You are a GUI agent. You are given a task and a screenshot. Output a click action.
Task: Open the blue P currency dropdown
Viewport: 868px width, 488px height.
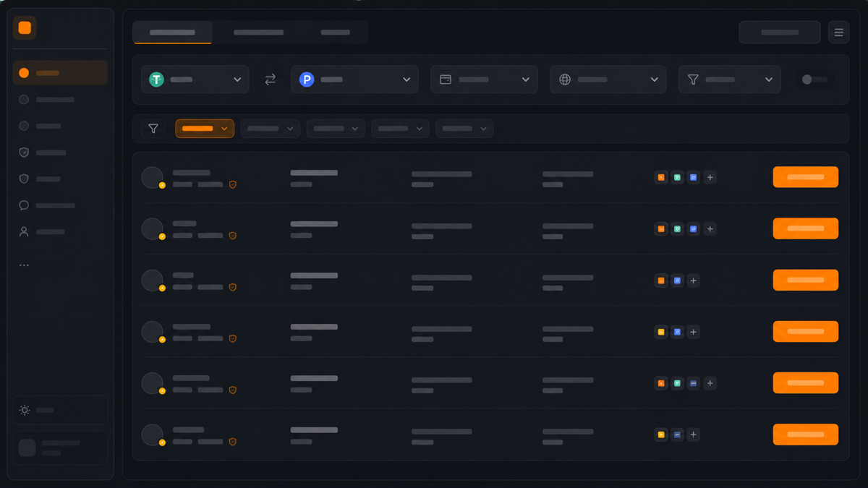(354, 80)
